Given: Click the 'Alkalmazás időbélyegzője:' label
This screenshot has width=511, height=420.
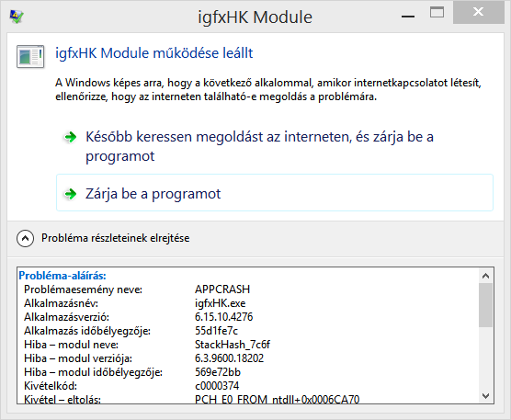Looking at the screenshot, I should tap(87, 331).
